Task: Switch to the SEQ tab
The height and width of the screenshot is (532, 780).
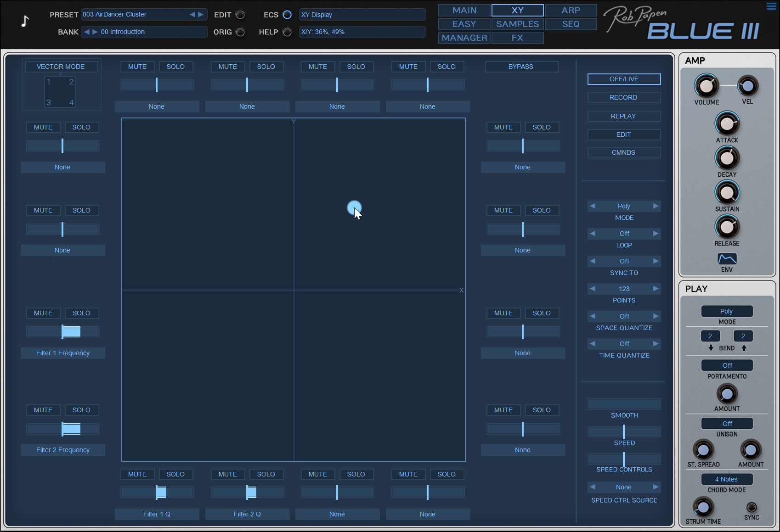Action: pos(571,24)
